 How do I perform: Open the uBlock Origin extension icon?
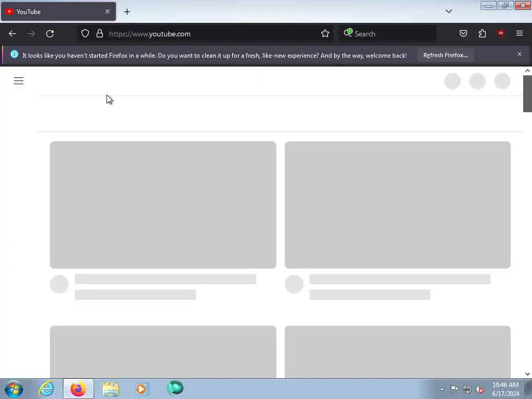pyautogui.click(x=501, y=33)
